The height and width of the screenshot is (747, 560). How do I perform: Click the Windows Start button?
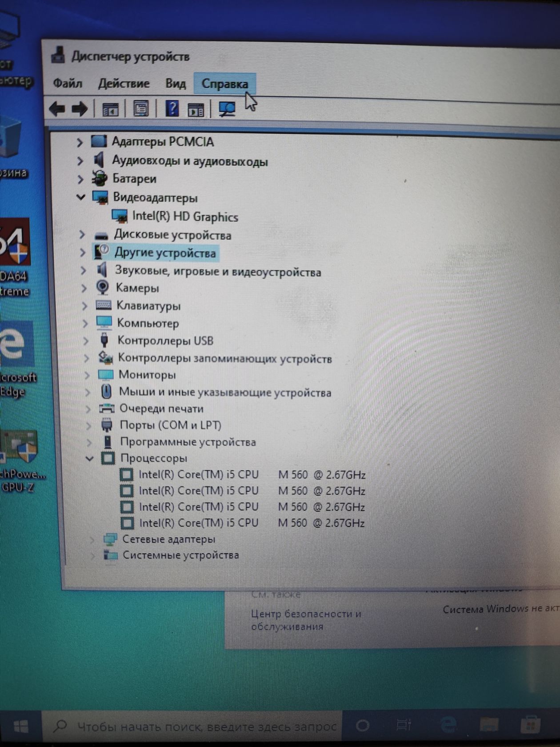point(20,727)
